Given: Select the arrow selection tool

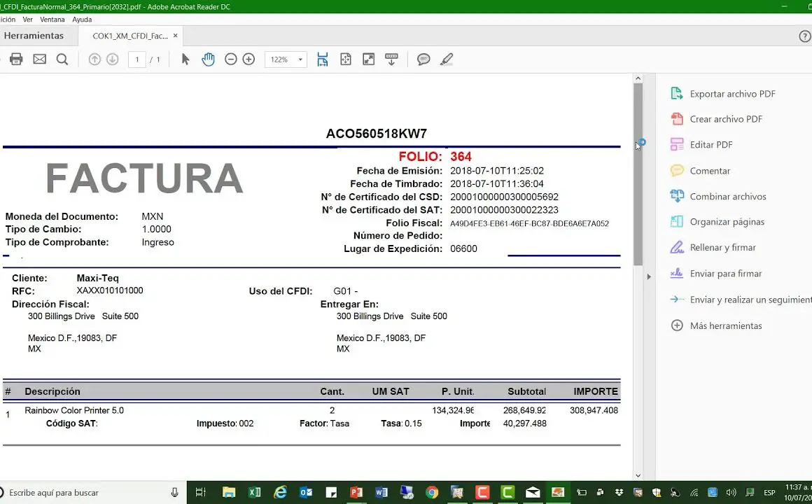Looking at the screenshot, I should [185, 59].
